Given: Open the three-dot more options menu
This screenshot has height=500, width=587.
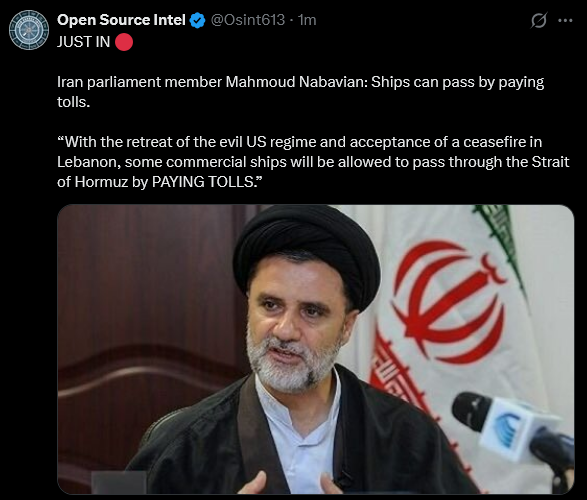Looking at the screenshot, I should point(565,21).
